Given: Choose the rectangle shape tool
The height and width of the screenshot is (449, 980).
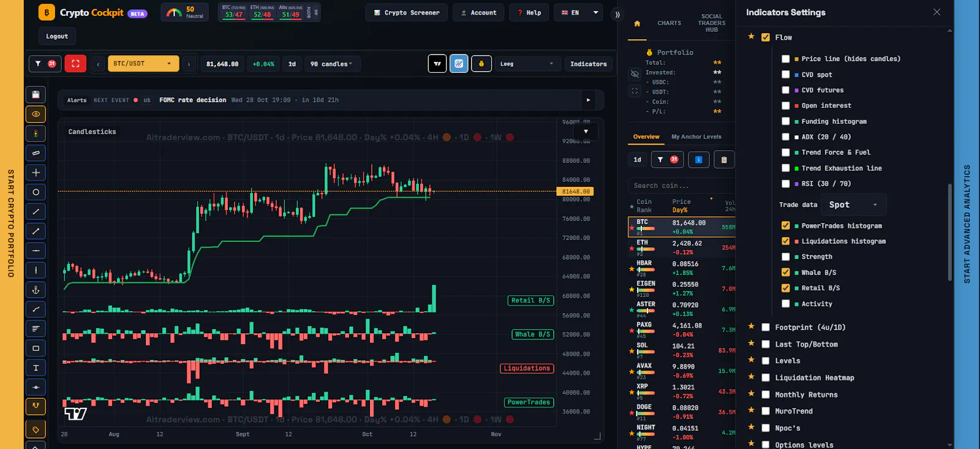Looking at the screenshot, I should pos(36,349).
